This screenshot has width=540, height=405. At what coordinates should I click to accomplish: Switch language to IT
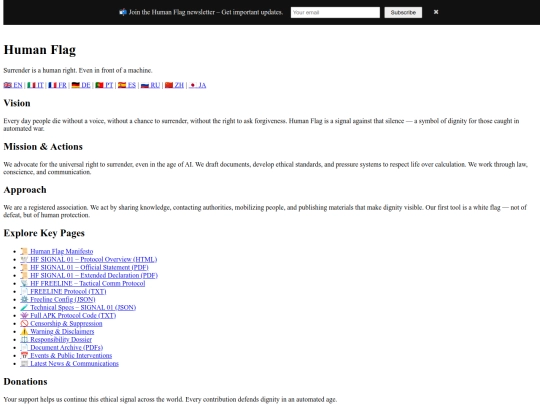(x=35, y=85)
